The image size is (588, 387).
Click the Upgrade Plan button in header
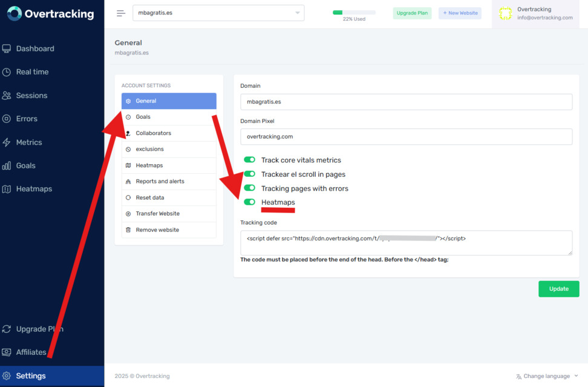click(x=412, y=13)
